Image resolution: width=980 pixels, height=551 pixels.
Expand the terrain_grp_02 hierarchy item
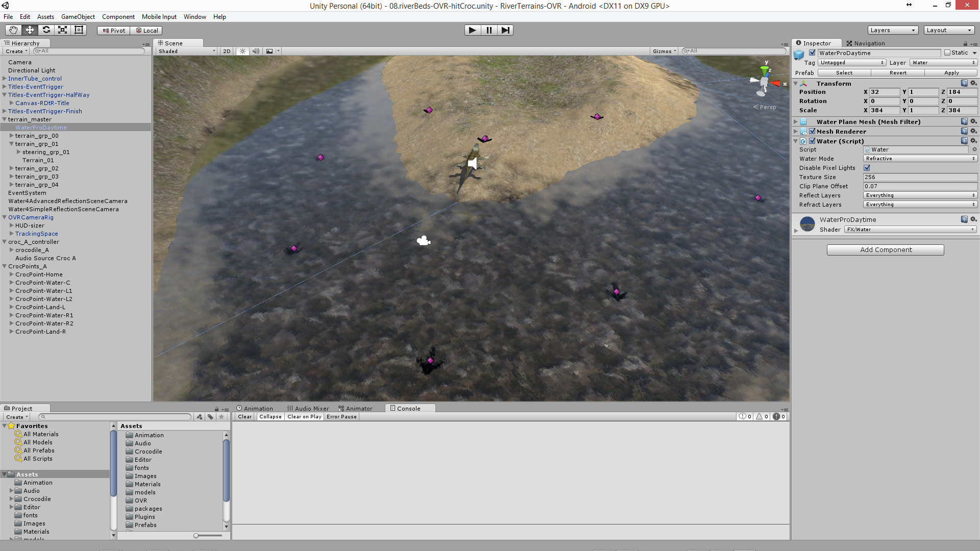(11, 168)
